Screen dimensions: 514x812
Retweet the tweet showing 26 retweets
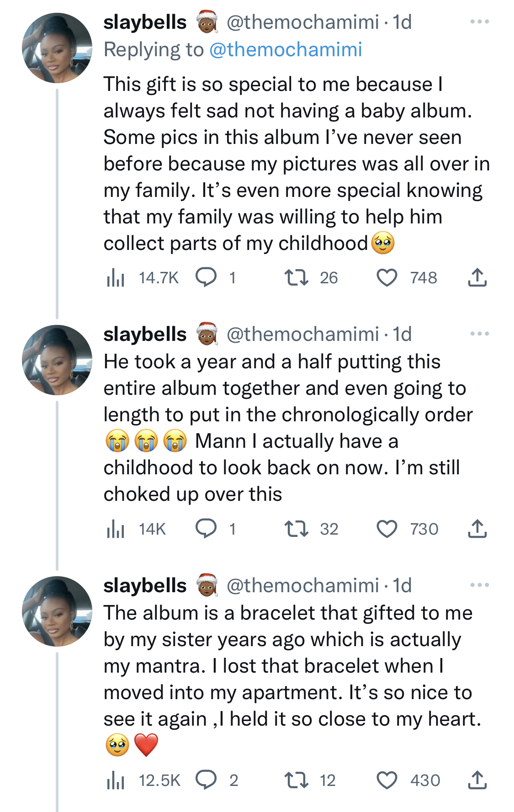click(297, 278)
